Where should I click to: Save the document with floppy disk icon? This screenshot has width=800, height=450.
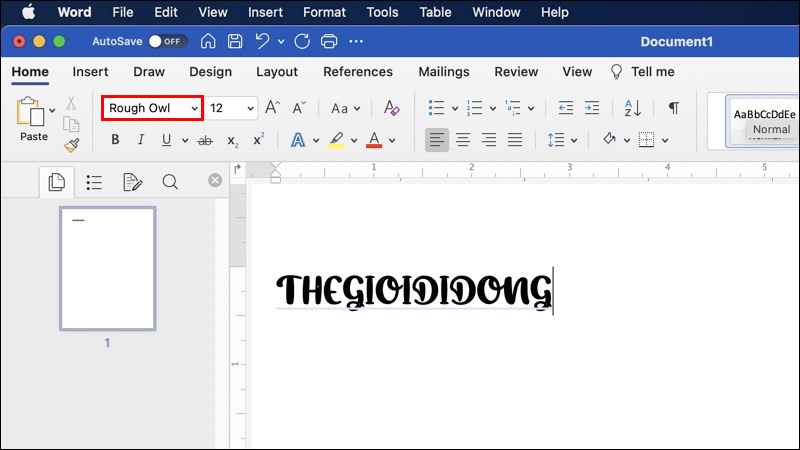click(235, 41)
